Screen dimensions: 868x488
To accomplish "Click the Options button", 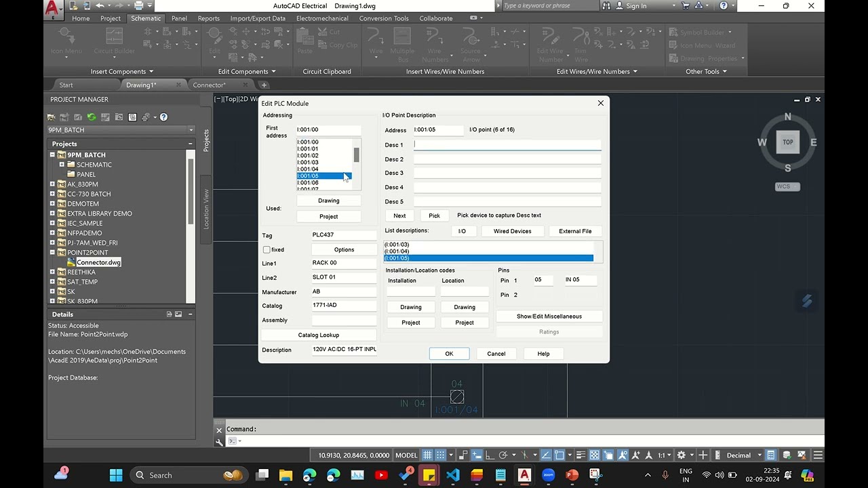I will [344, 249].
